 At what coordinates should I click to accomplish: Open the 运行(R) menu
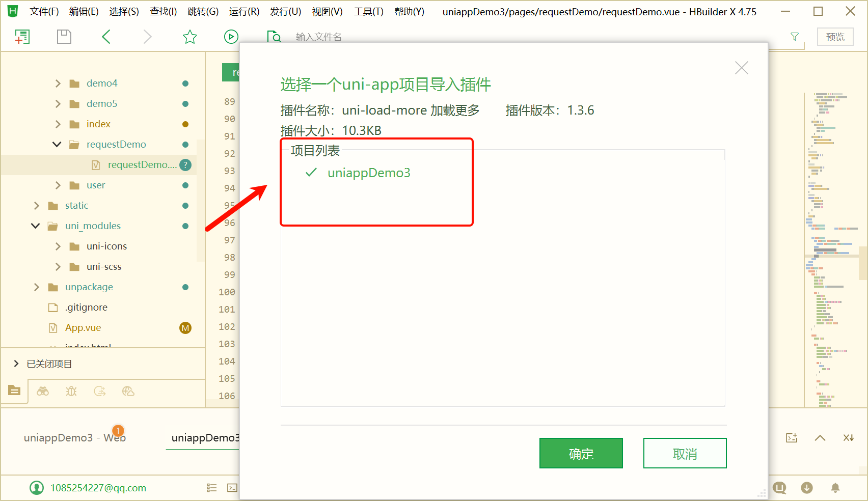point(244,11)
